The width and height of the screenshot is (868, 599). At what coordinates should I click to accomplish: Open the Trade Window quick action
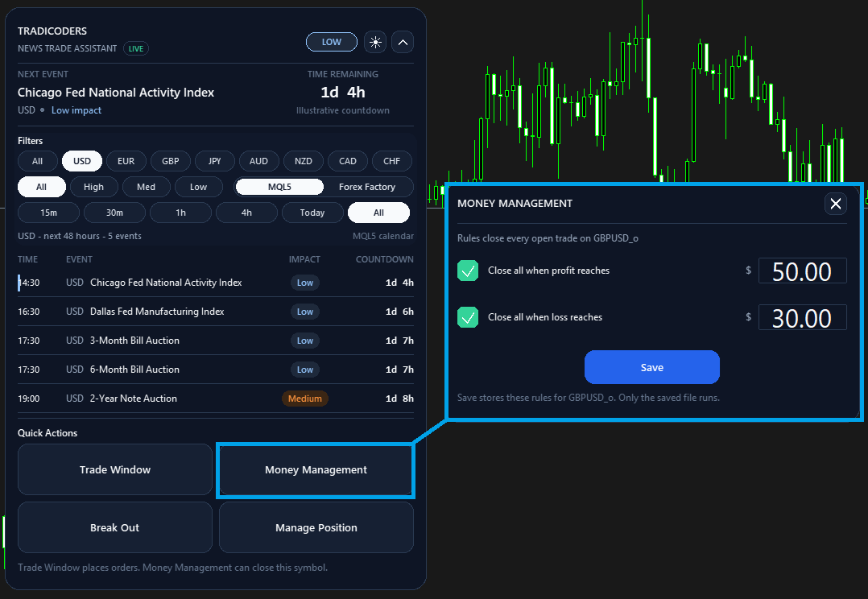point(115,469)
